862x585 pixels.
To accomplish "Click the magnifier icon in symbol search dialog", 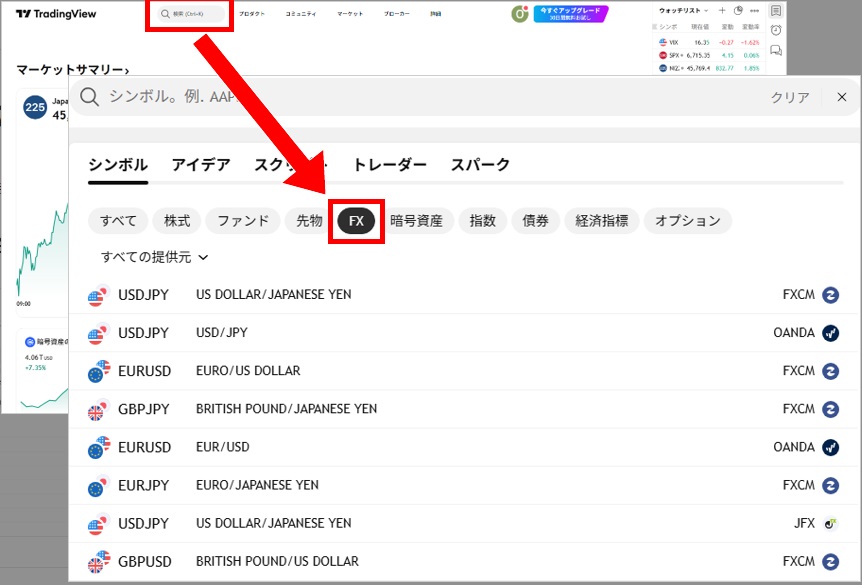I will pos(90,97).
